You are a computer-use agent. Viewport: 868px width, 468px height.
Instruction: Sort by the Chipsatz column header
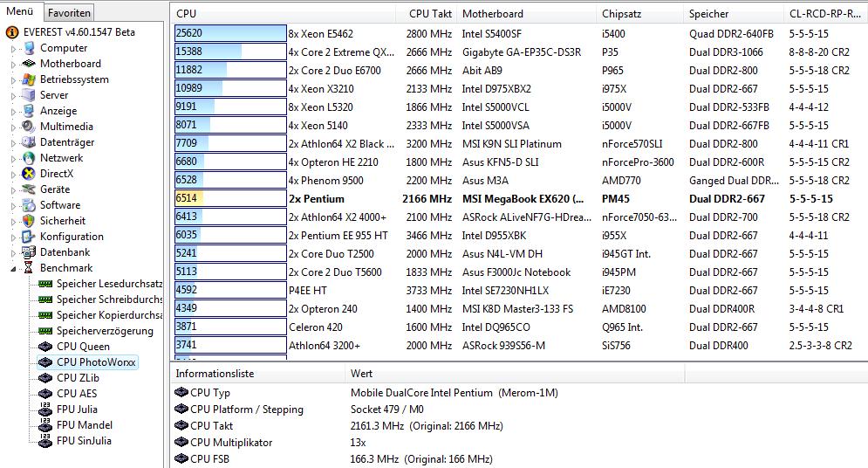click(x=640, y=14)
